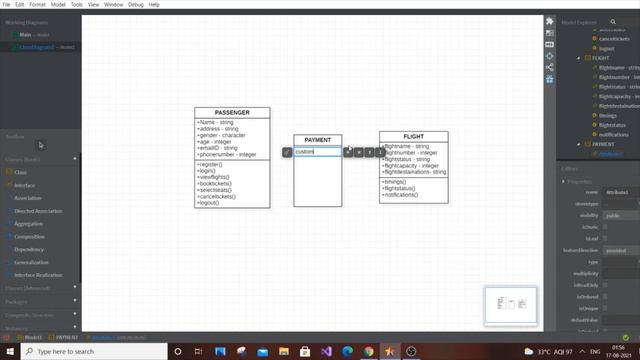Select the Association tool in Toolbox

pyautogui.click(x=28, y=198)
